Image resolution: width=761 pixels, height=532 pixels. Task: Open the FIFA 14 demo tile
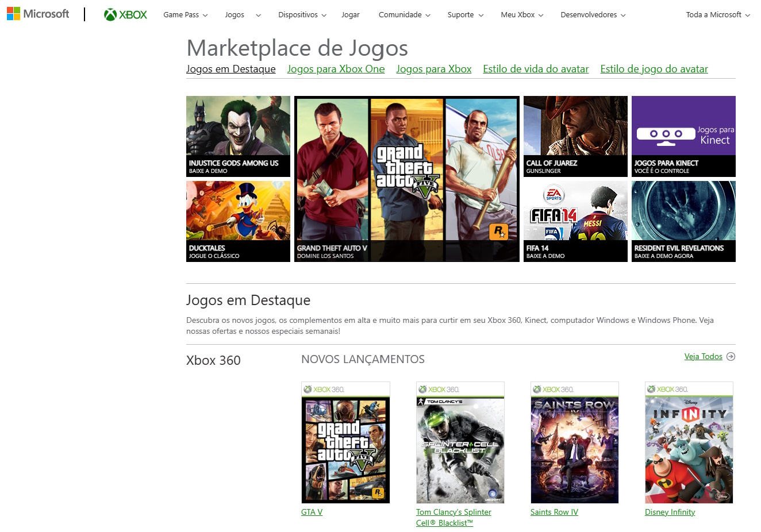click(575, 221)
